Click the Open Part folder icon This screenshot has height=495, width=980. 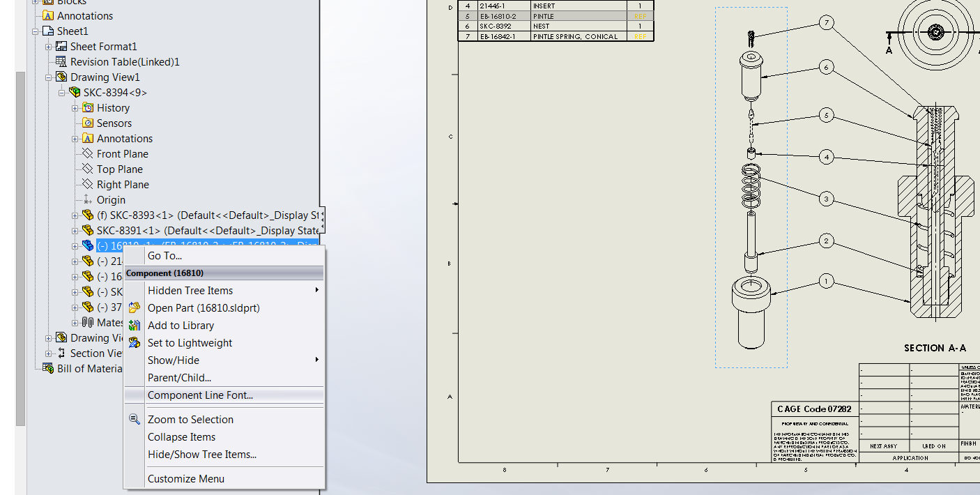(135, 307)
